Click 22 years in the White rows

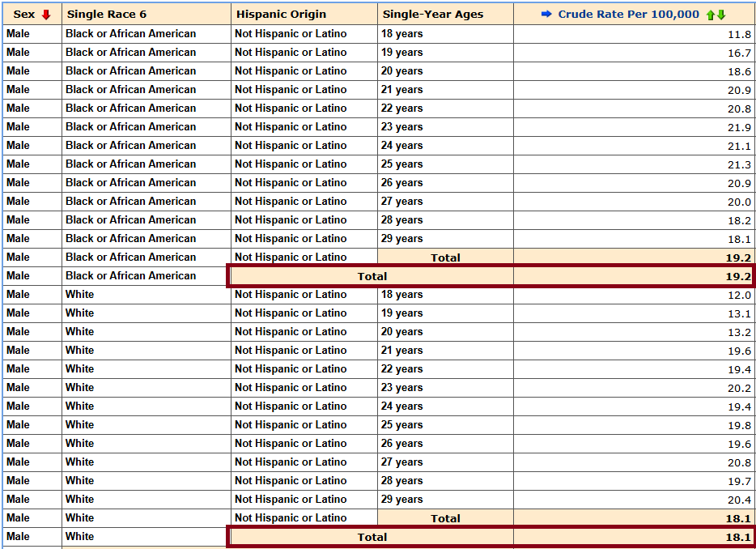pos(401,368)
